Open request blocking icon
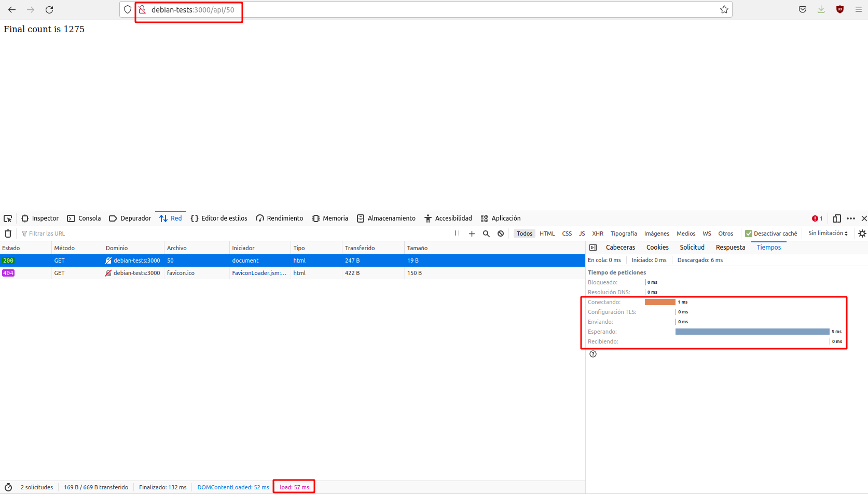Screen dimensions: 868x494 (x=501, y=234)
